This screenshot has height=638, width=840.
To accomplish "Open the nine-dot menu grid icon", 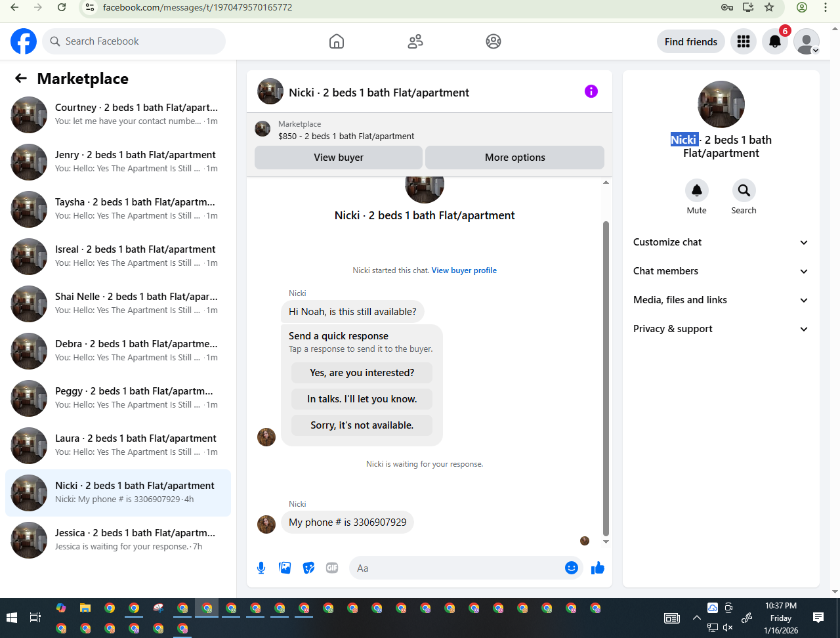I will pyautogui.click(x=744, y=41).
